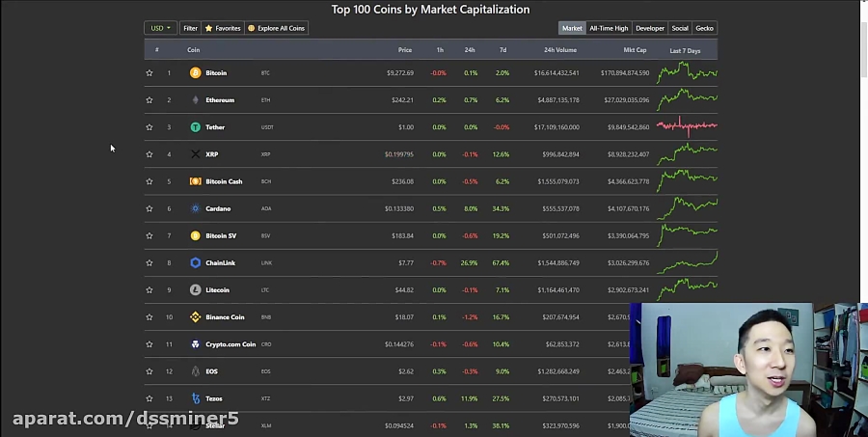This screenshot has height=437, width=868.
Task: Open the Tezos coin link
Action: (214, 398)
